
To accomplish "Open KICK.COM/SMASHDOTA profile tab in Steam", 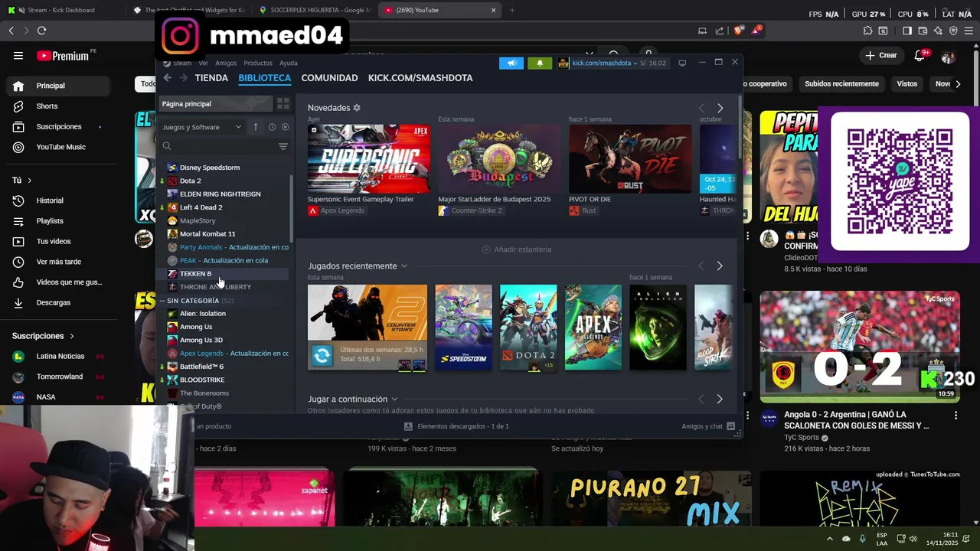I will point(420,78).
